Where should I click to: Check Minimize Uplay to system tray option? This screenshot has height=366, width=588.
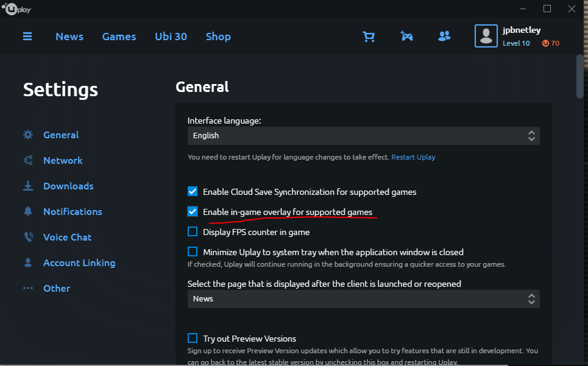click(193, 252)
